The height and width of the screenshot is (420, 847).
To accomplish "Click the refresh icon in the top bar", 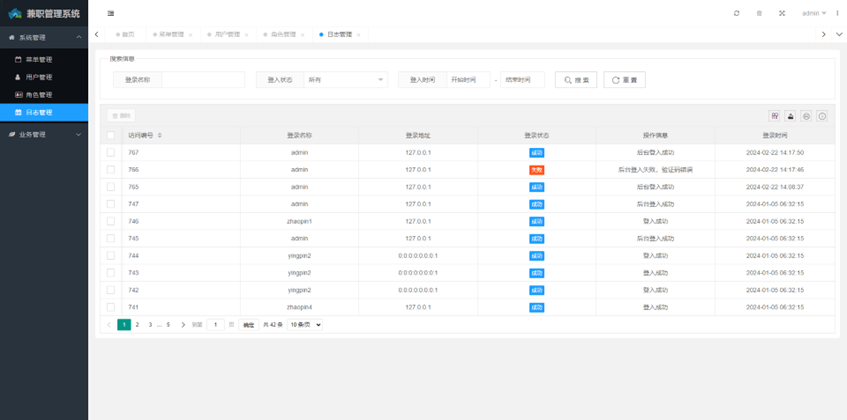I will [736, 13].
